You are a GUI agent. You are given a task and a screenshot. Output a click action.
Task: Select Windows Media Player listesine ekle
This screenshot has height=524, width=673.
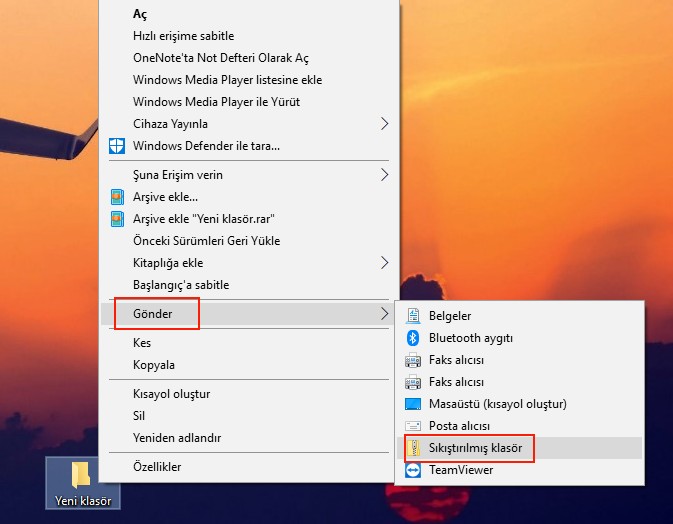[x=250, y=80]
